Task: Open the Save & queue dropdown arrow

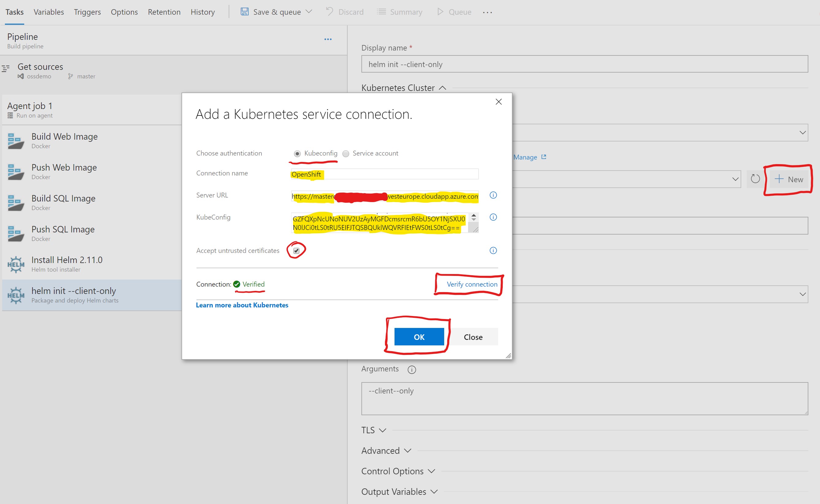Action: (x=309, y=12)
